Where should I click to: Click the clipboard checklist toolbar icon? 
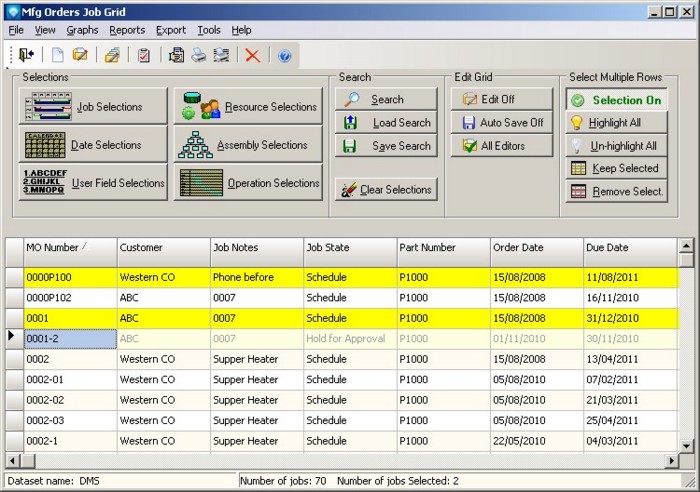coord(145,56)
